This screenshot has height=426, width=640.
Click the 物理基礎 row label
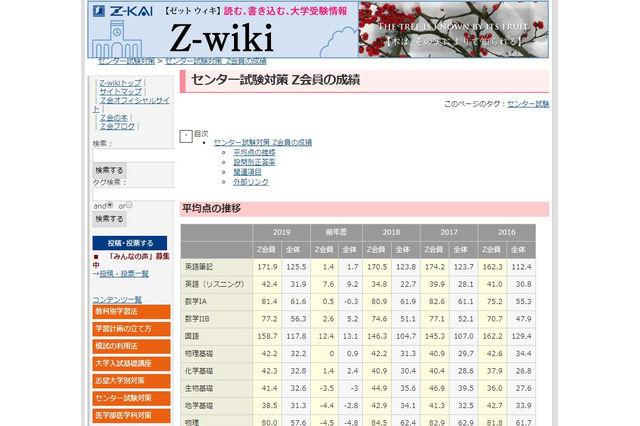pyautogui.click(x=199, y=353)
